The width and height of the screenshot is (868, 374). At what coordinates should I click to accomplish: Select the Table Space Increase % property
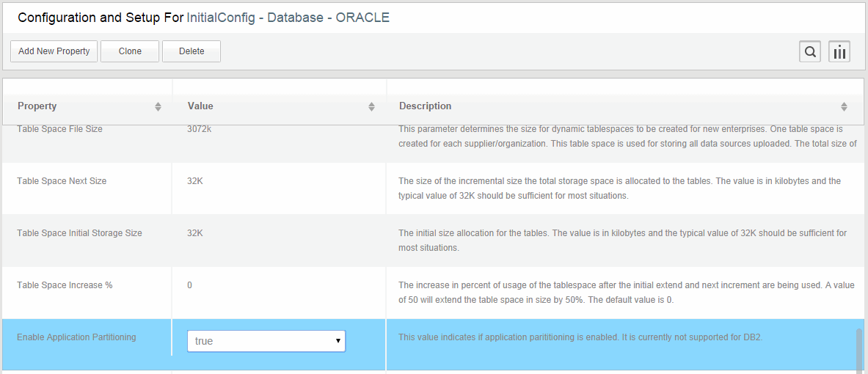65,285
